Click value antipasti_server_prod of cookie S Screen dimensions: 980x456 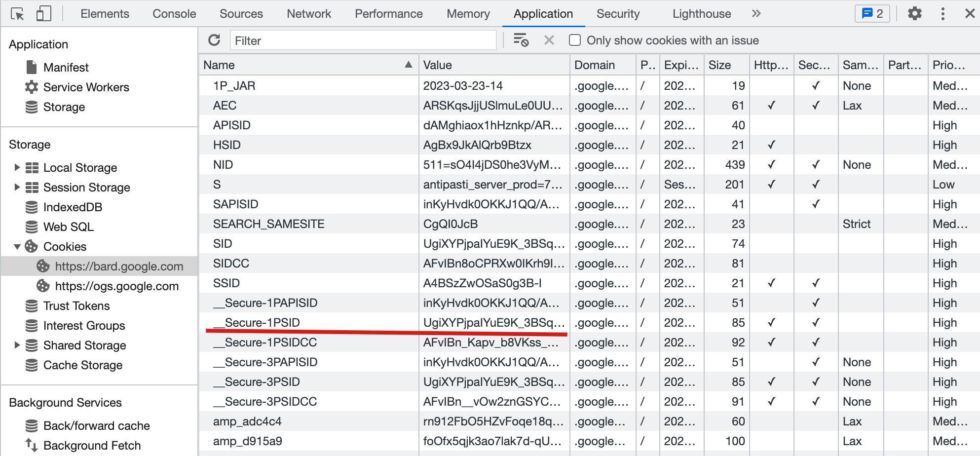492,184
